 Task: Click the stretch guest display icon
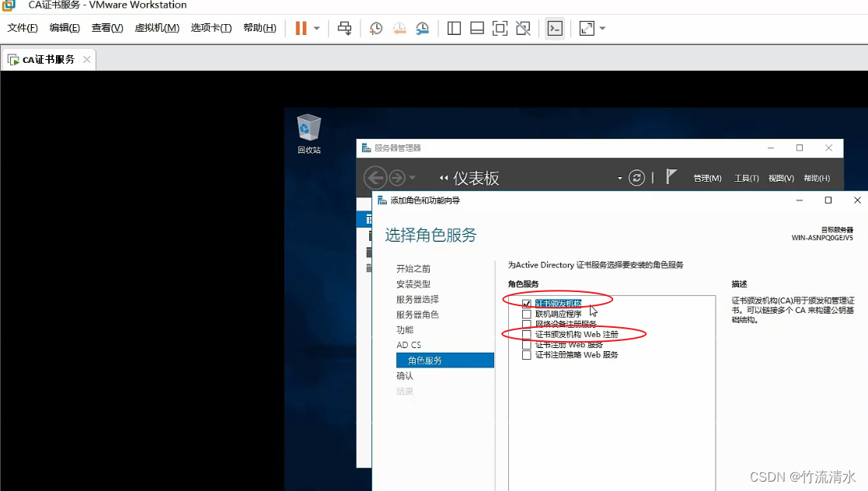pos(586,28)
